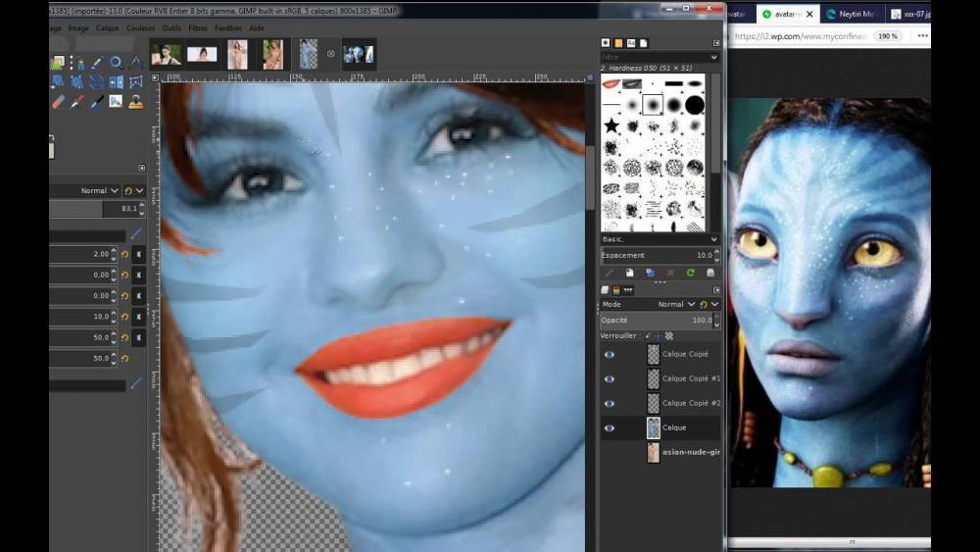
Task: Select the Zoom magnifier tool
Action: [116, 62]
